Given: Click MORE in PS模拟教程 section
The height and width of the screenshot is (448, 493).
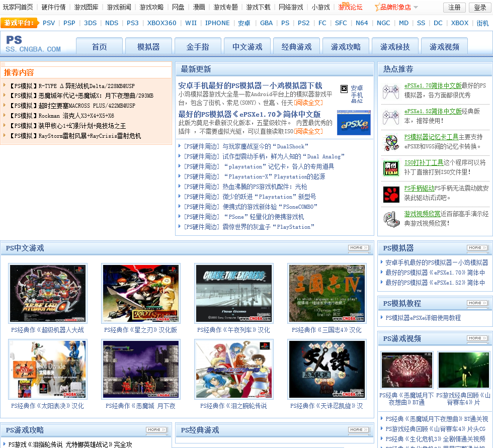Looking at the screenshot, I should (477, 303).
